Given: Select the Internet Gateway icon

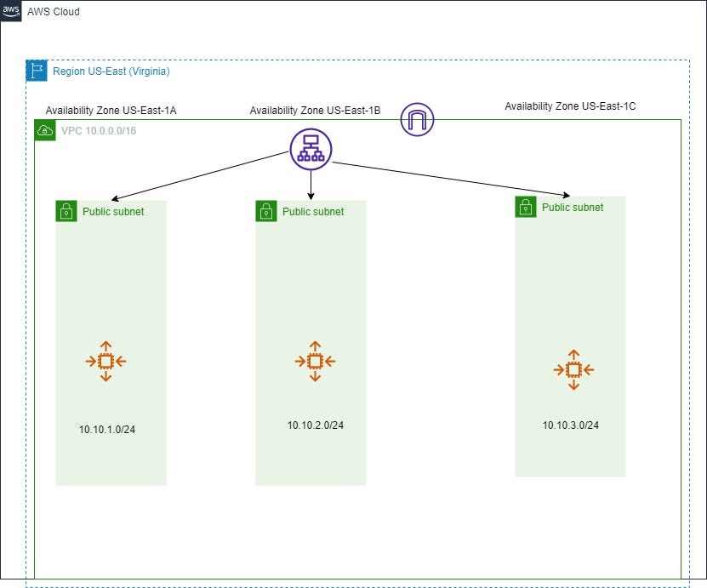Looking at the screenshot, I should point(417,119).
